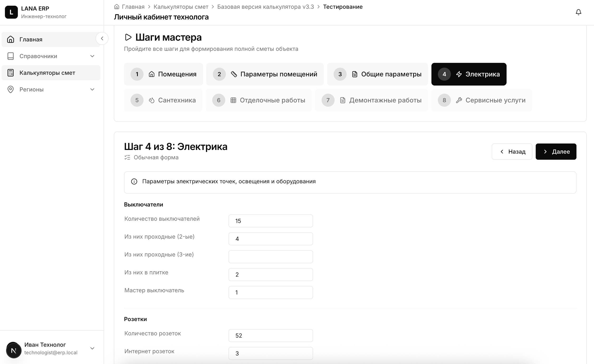Viewport: 594px width, 364px height.
Task: Click the LANA ERP logo icon
Action: point(11,12)
